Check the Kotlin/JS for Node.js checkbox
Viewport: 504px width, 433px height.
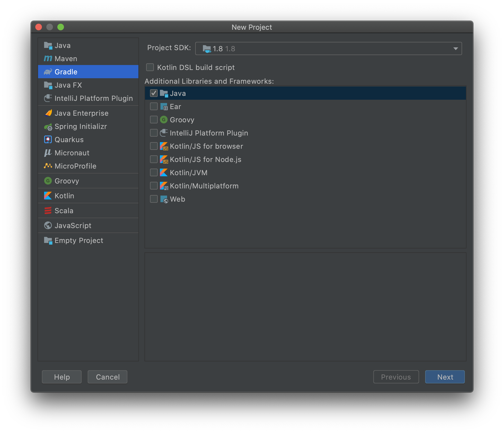(154, 159)
